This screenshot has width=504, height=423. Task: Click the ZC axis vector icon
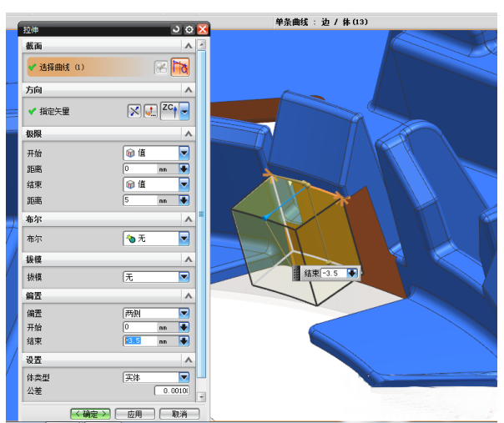[x=169, y=111]
